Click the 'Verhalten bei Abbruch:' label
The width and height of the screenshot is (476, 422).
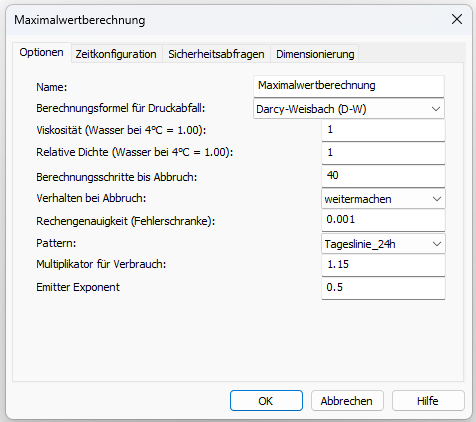click(91, 198)
